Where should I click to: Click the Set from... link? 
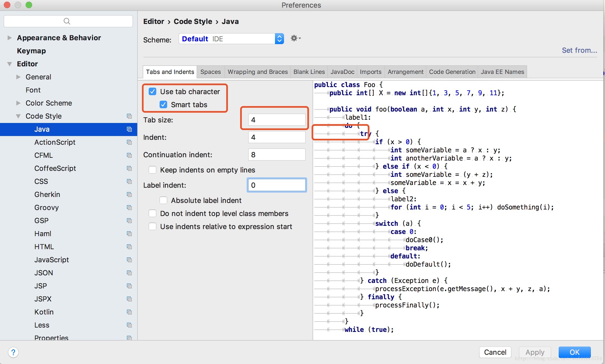pyautogui.click(x=579, y=50)
